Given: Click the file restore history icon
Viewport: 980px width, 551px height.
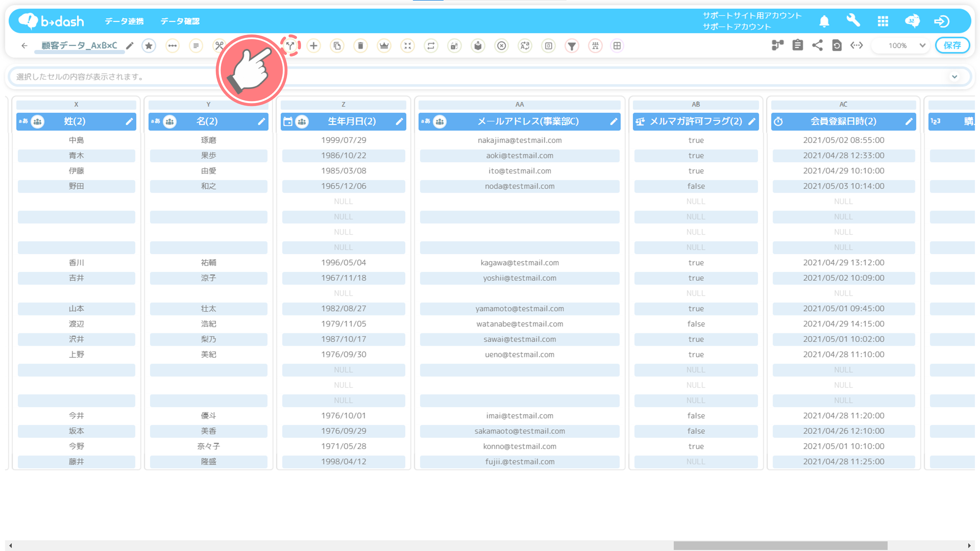Looking at the screenshot, I should tap(837, 45).
